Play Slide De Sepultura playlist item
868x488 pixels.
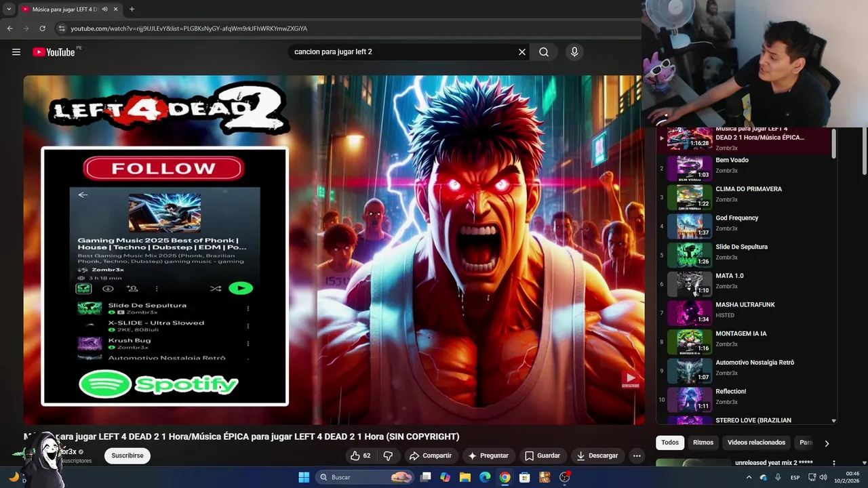(743, 255)
